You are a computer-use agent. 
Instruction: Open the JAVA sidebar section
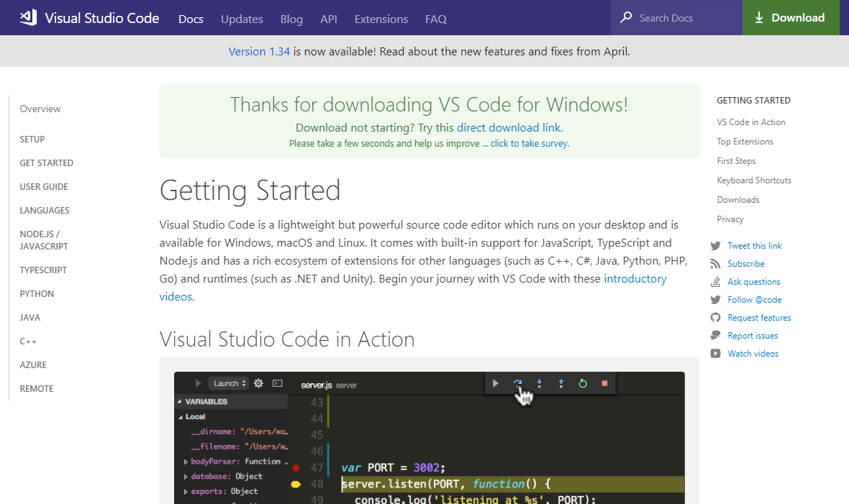click(29, 318)
